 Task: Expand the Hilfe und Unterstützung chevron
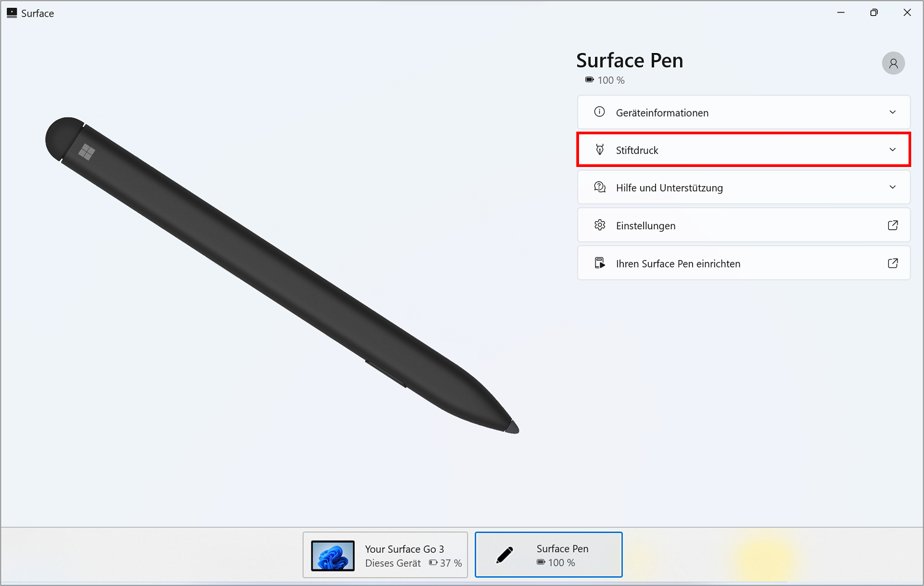[893, 187]
